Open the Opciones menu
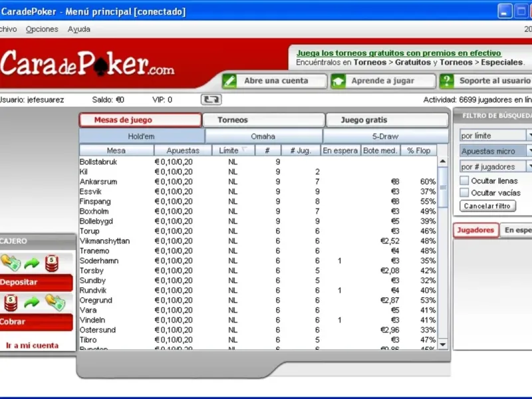 click(42, 29)
